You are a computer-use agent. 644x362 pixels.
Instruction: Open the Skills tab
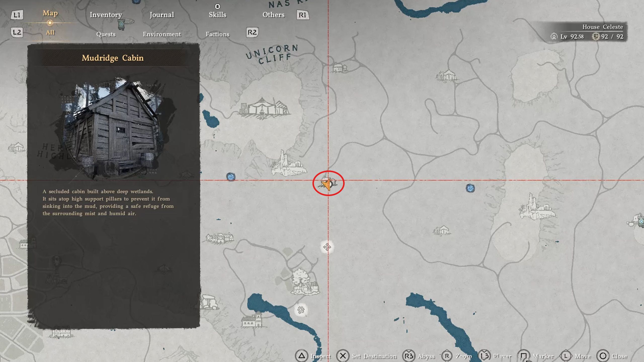pos(217,15)
